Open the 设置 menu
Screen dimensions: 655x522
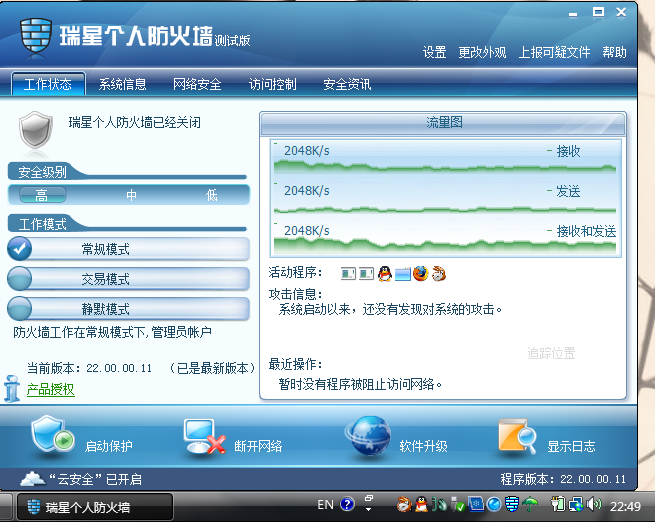(434, 52)
